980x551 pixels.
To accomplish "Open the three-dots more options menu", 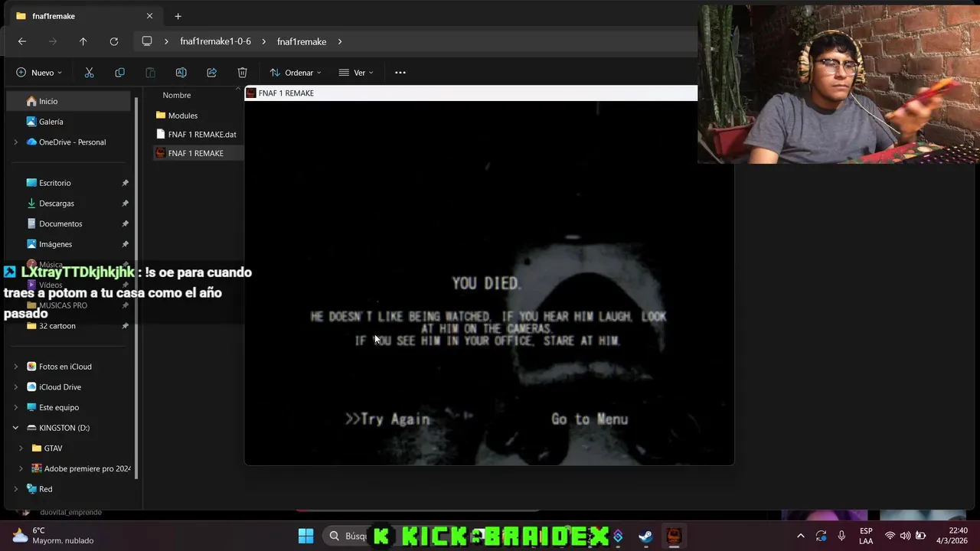I will coord(400,73).
